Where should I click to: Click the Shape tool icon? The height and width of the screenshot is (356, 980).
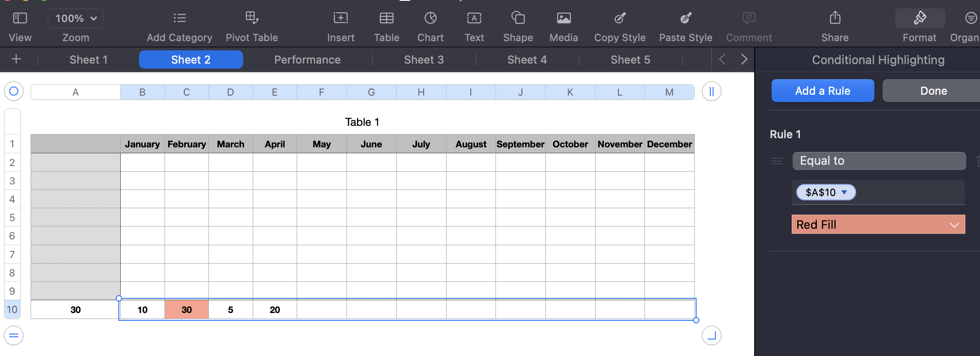point(518,18)
